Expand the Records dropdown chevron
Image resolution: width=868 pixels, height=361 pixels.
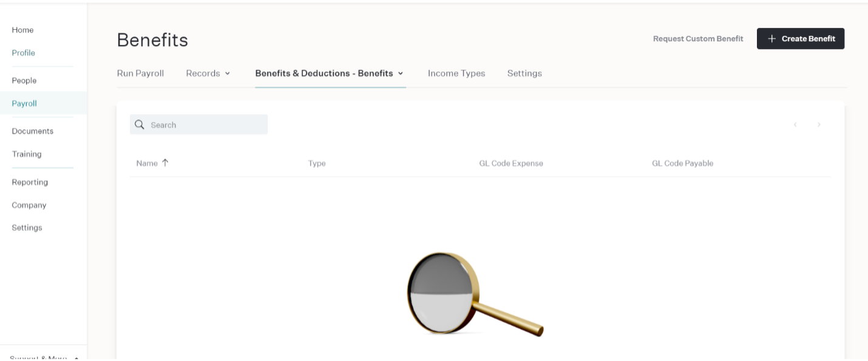pyautogui.click(x=228, y=73)
